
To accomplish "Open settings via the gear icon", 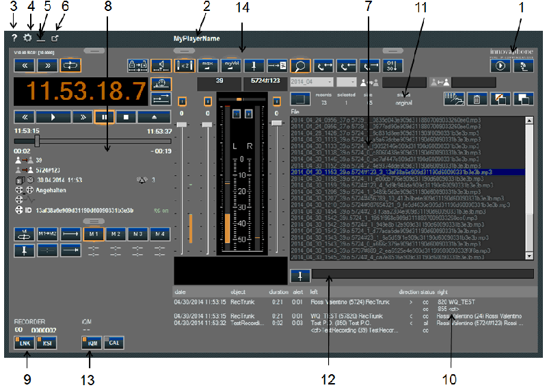I will tap(28, 38).
